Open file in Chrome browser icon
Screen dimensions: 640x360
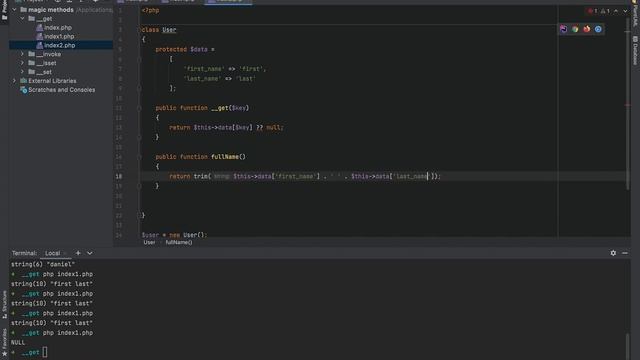(x=575, y=29)
